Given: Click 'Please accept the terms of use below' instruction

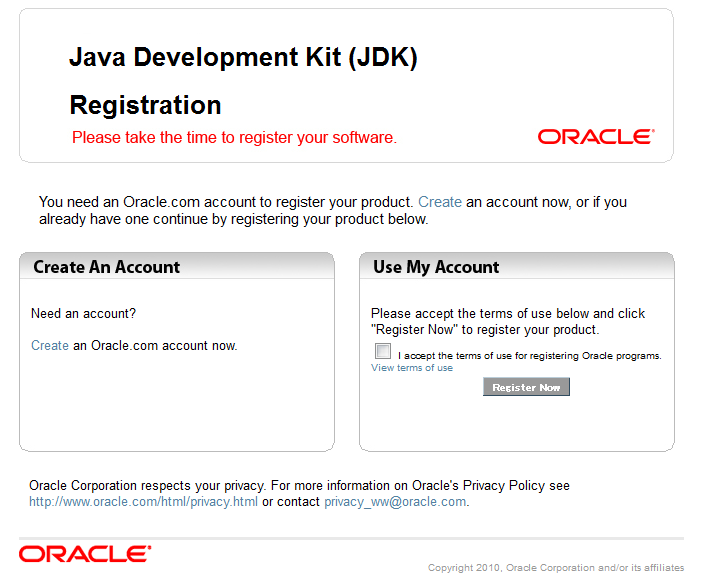Looking at the screenshot, I should 508,322.
